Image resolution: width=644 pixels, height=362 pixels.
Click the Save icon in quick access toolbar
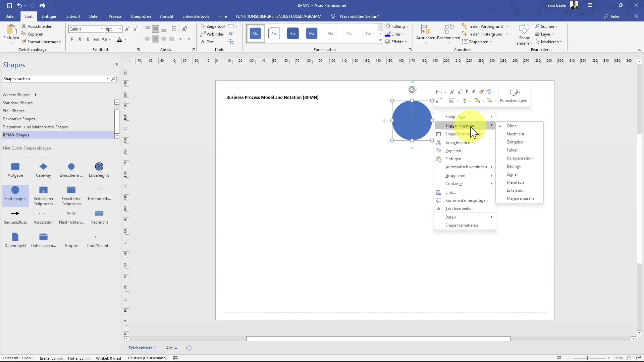coord(9,5)
